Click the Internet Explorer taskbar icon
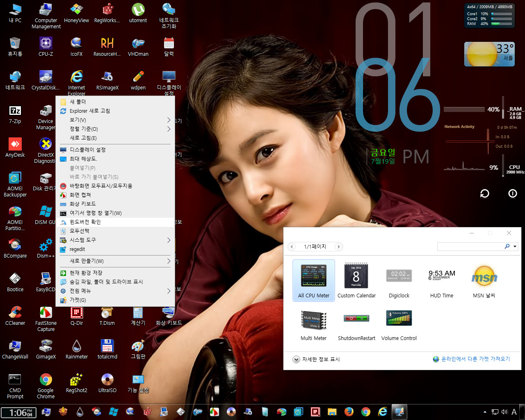525x420 pixels. coord(383,411)
